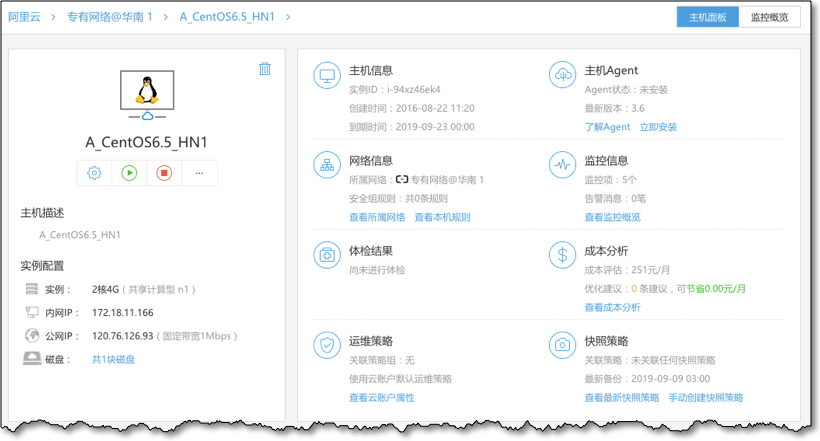Expand chevron after 阿里云 breadcrumb

tap(53, 17)
